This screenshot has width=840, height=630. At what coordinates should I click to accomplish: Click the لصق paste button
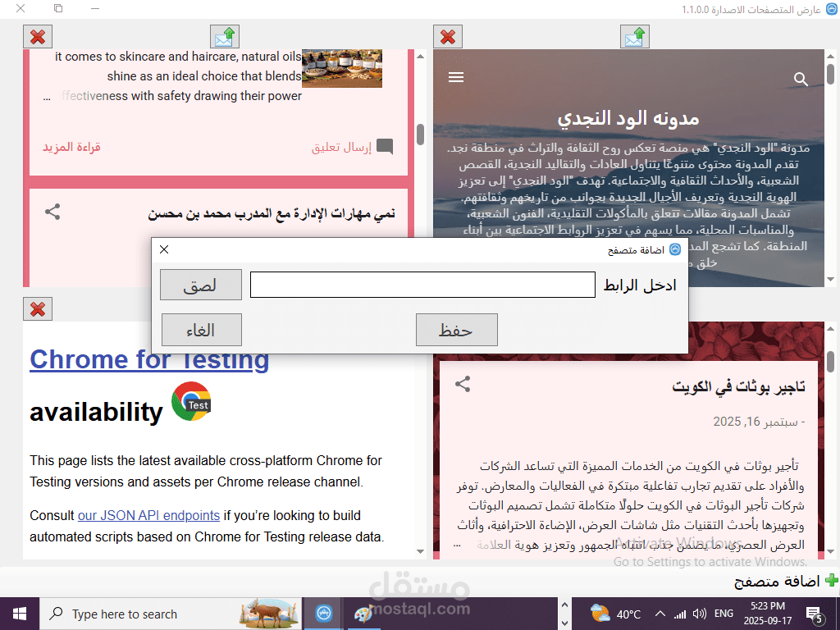click(201, 285)
